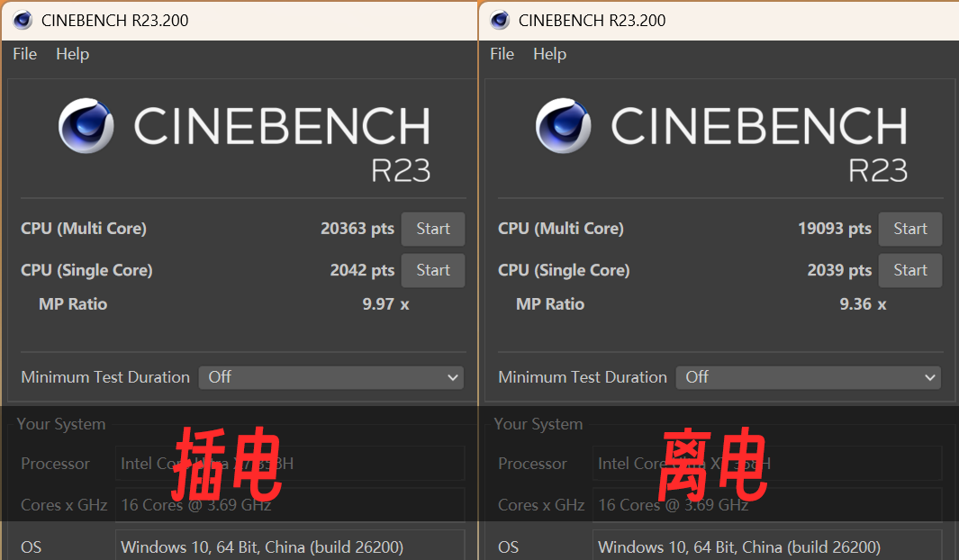The width and height of the screenshot is (959, 560).
Task: Click CINEBENCH R23.200 title of right window
Action: pos(592,20)
